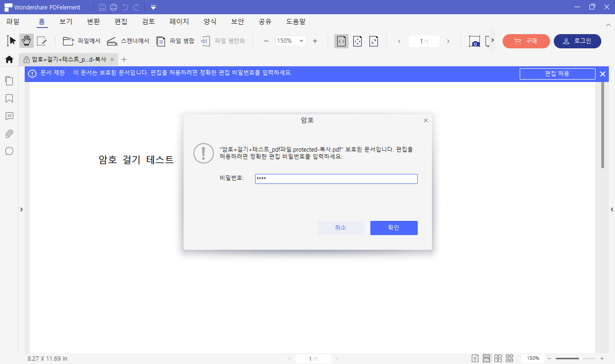Viewport: 615px width, 364px height.
Task: Click the toolbar page number field
Action: (424, 41)
